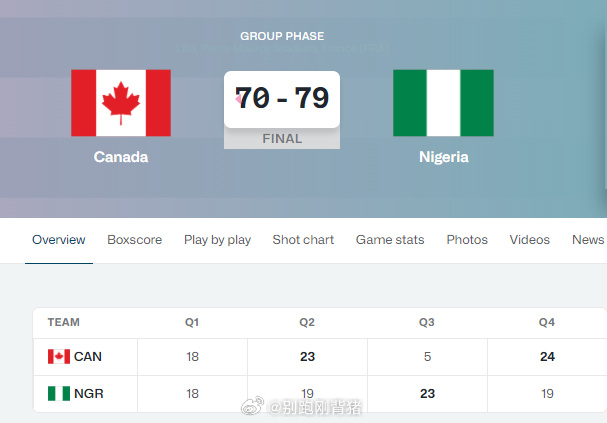Click the CAN team row label

(x=88, y=357)
